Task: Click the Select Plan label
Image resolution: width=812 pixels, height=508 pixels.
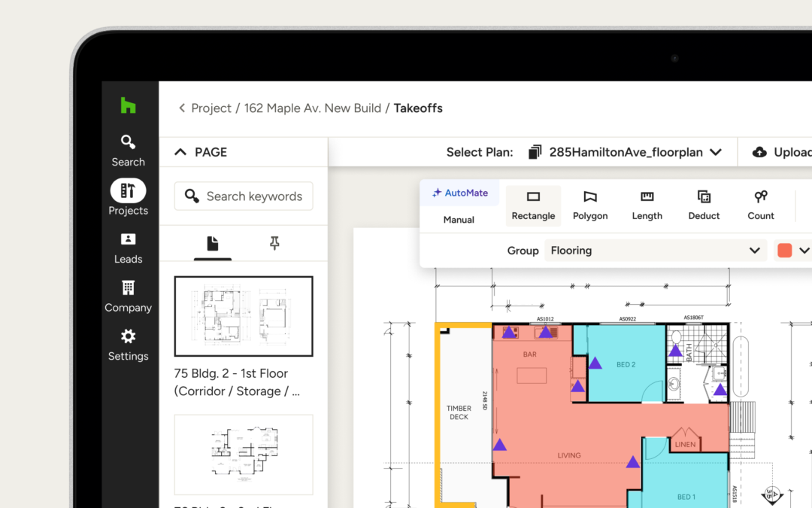Action: pyautogui.click(x=480, y=152)
